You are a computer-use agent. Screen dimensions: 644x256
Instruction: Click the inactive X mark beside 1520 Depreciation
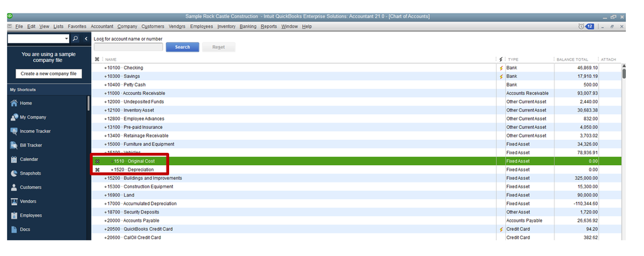point(97,170)
